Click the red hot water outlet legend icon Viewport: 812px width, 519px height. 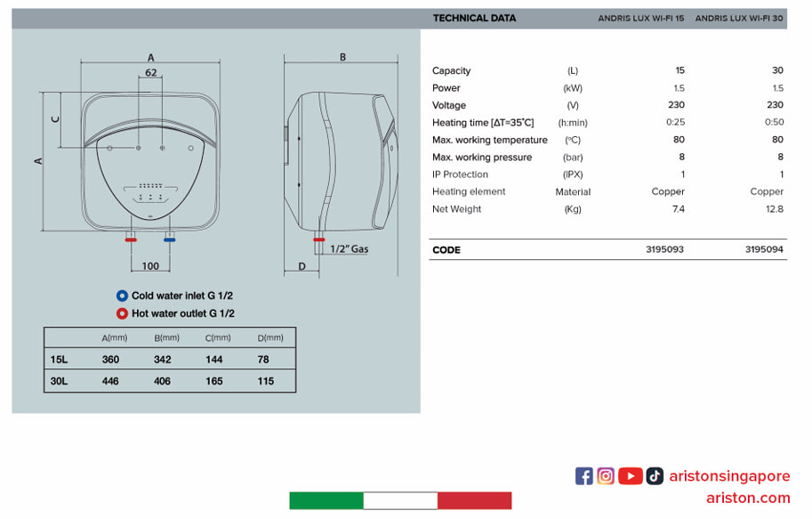122,313
